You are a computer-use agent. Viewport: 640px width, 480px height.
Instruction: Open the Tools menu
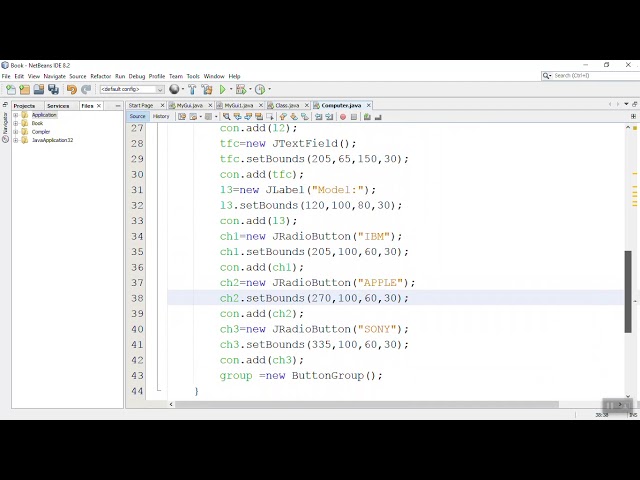click(193, 76)
